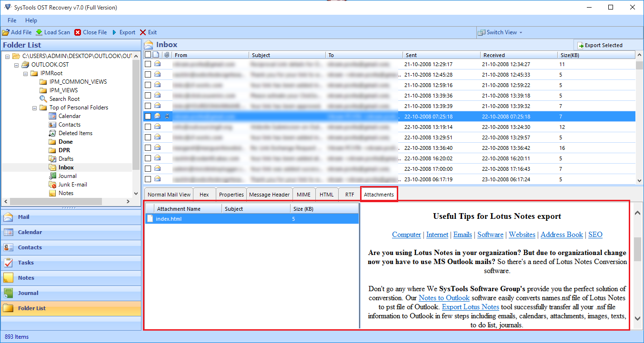The width and height of the screenshot is (644, 343).
Task: Switch to the MIME tab
Action: (x=303, y=195)
